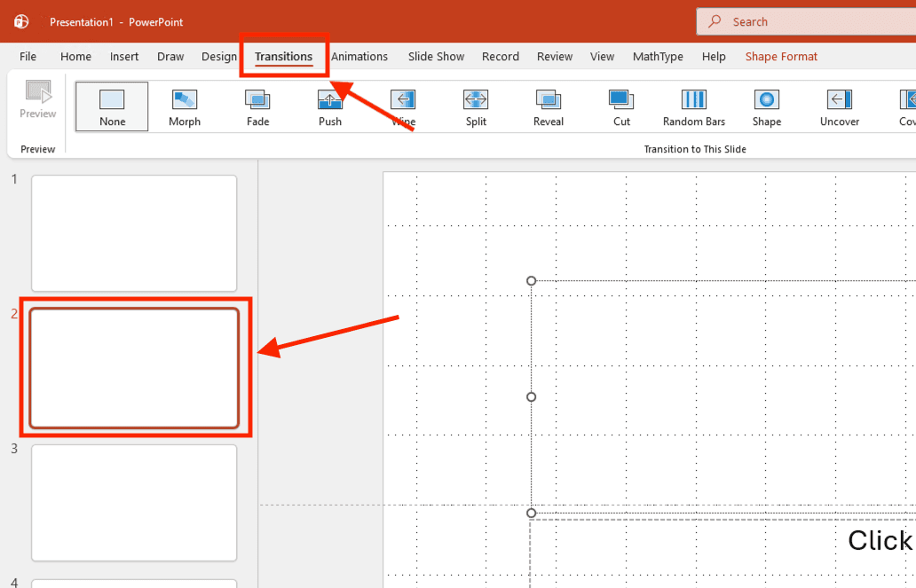Open the File menu
Screen dimensions: 916x588
pos(28,57)
